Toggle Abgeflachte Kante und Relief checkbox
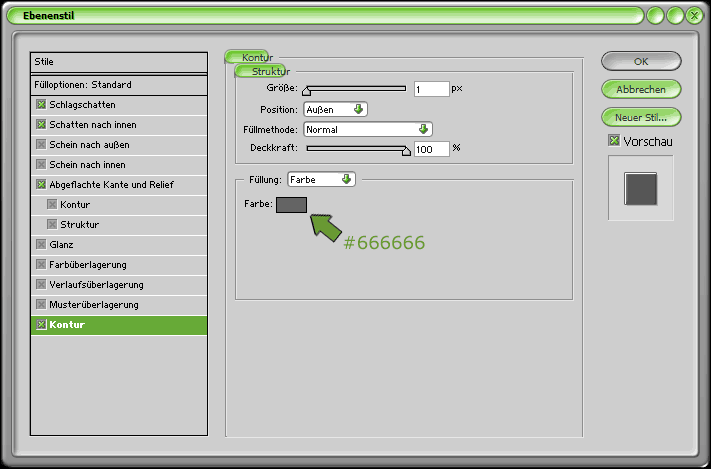 41,185
